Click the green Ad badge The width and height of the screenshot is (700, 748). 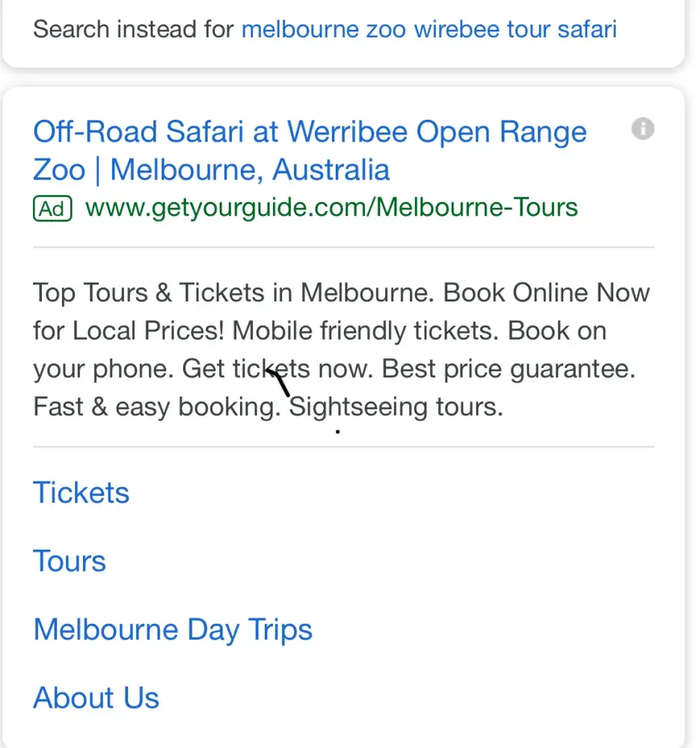(52, 208)
